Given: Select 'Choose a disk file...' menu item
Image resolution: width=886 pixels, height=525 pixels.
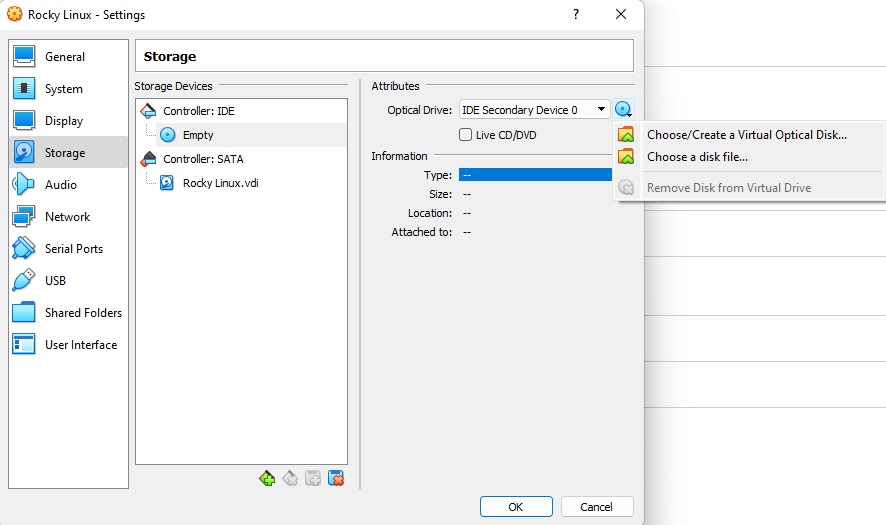Looking at the screenshot, I should [x=749, y=157].
